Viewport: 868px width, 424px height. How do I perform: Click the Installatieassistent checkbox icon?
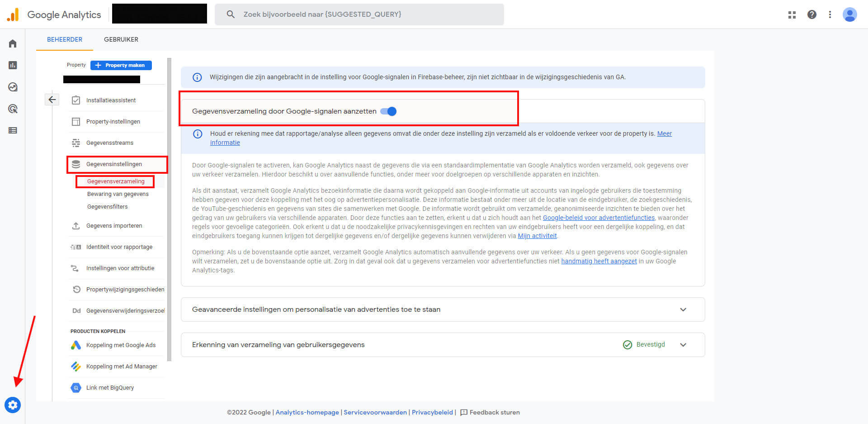pyautogui.click(x=76, y=100)
